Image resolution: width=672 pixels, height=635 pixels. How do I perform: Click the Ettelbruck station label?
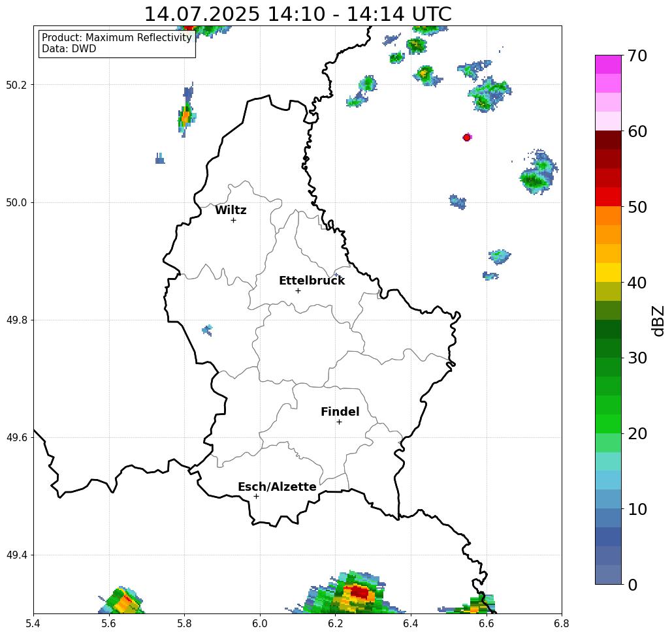tap(312, 281)
